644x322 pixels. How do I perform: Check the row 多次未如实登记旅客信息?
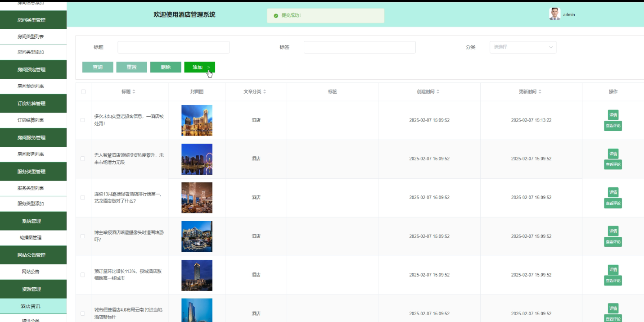[x=82, y=120]
